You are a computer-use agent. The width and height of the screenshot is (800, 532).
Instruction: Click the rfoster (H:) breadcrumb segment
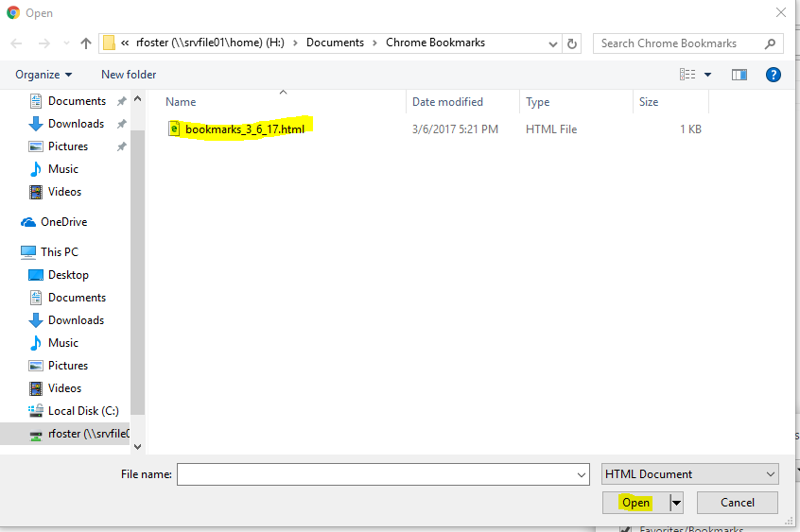click(210, 43)
